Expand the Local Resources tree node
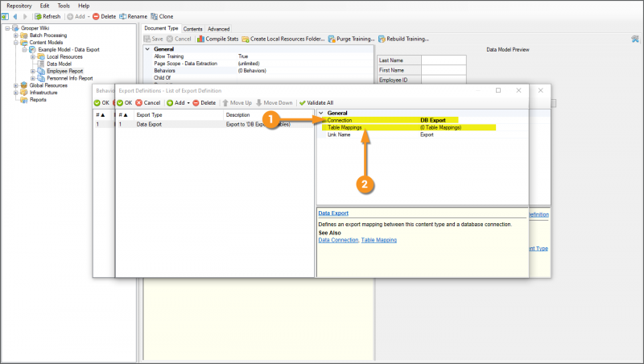Viewport: 644px width, 364px height. [x=33, y=56]
